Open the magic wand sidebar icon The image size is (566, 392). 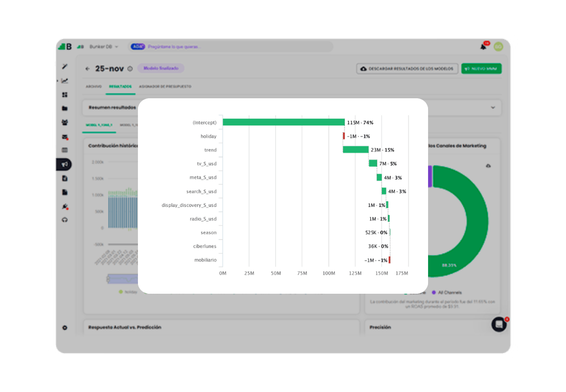tap(65, 66)
